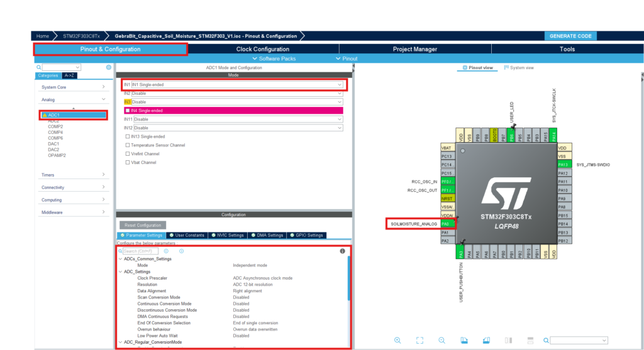Check the Vbat Channel option
The height and width of the screenshot is (350, 644).
click(127, 163)
